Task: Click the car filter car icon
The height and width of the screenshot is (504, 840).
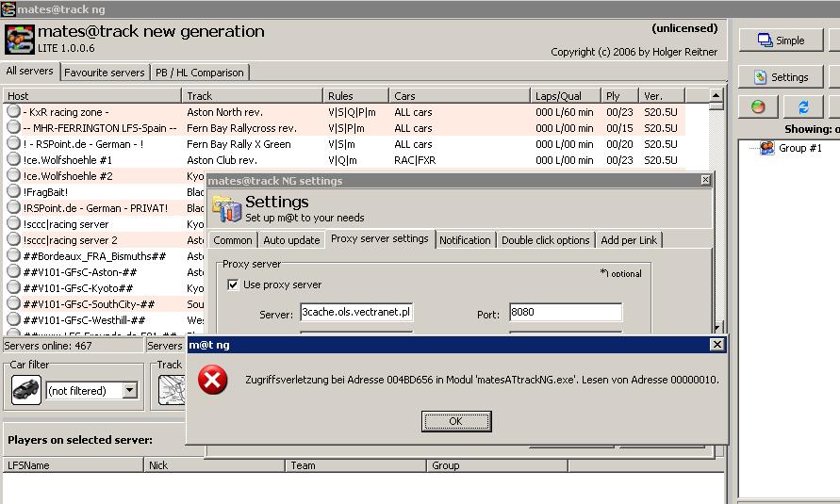Action: click(x=26, y=389)
